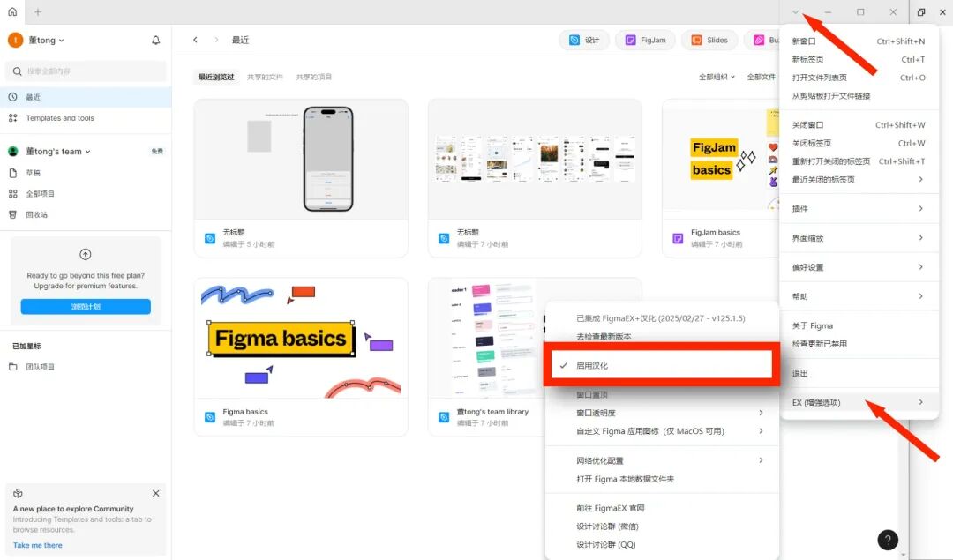Viewport: 953px width, 560px height.
Task: Choose 从剪贴板打开文件链接 menu entry
Action: (859, 96)
